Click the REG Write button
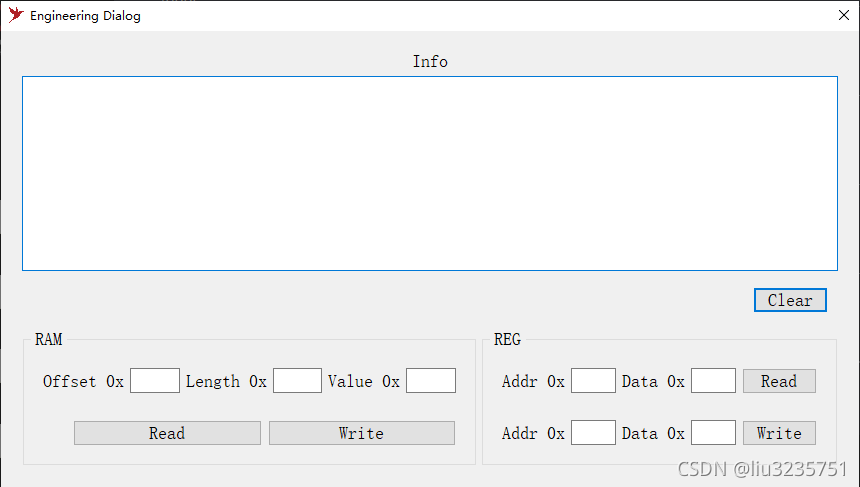Image resolution: width=860 pixels, height=487 pixels. pyautogui.click(x=779, y=433)
